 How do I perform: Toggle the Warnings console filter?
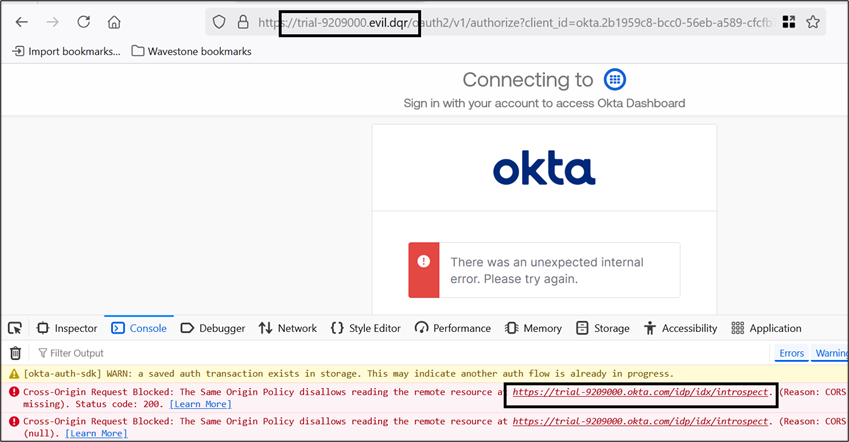pyautogui.click(x=830, y=353)
